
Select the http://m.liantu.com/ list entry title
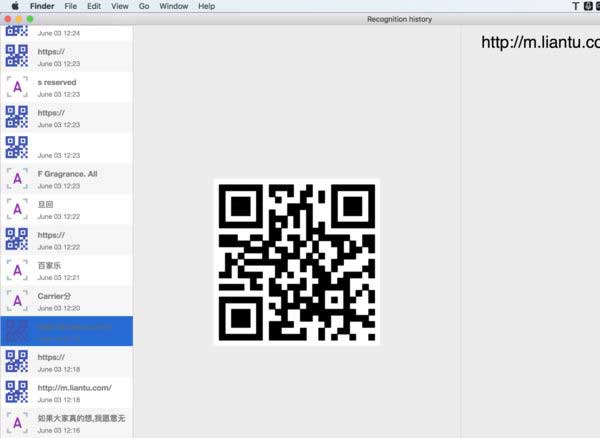point(75,388)
